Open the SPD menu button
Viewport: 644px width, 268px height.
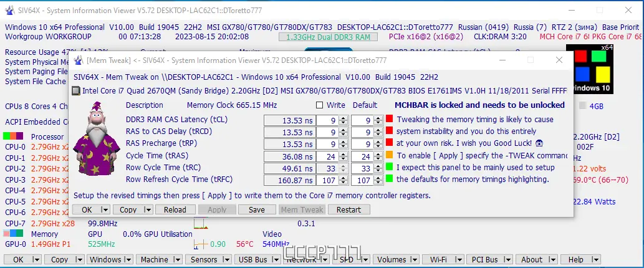[x=351, y=259]
